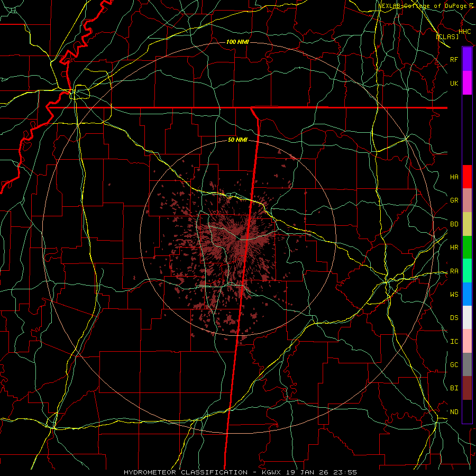
Task: Click the WS blue legend swatch
Action: 467,294
